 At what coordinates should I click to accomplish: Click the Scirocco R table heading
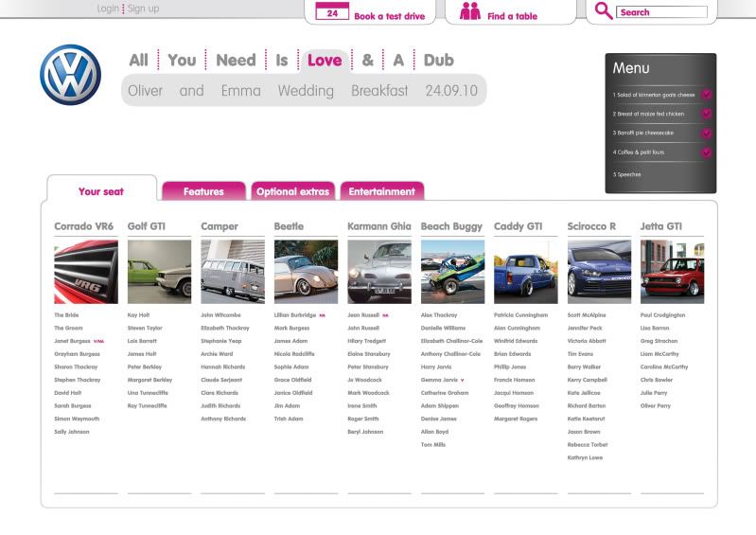[x=591, y=226]
